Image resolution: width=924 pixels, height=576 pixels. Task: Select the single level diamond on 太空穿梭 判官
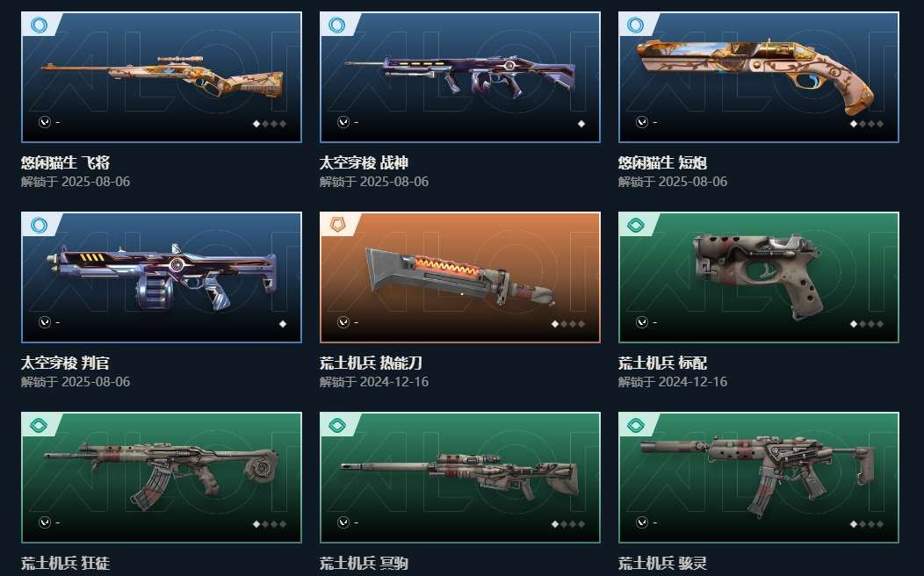283,324
